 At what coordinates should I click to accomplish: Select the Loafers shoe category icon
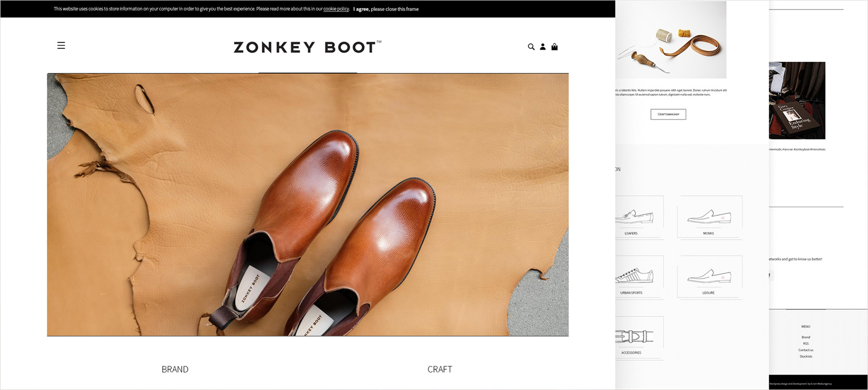pyautogui.click(x=635, y=217)
